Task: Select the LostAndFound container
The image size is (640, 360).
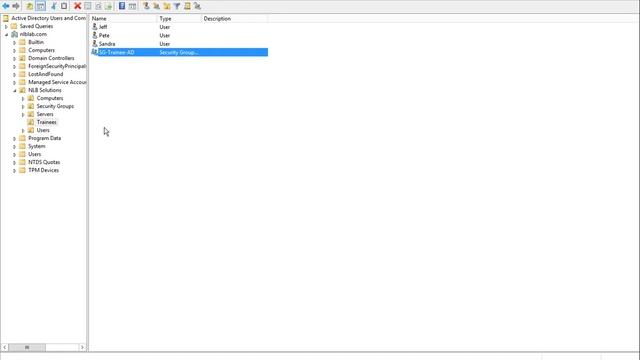Action: [45, 74]
